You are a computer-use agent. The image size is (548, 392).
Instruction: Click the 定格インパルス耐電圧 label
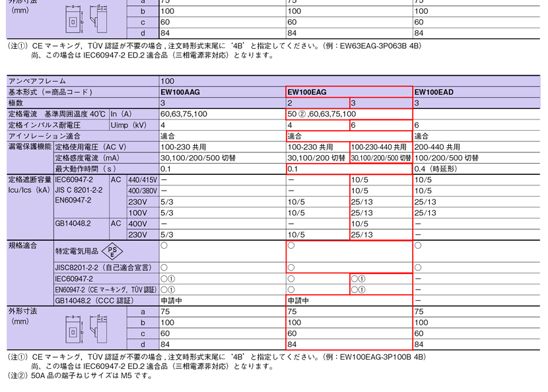pyautogui.click(x=44, y=125)
